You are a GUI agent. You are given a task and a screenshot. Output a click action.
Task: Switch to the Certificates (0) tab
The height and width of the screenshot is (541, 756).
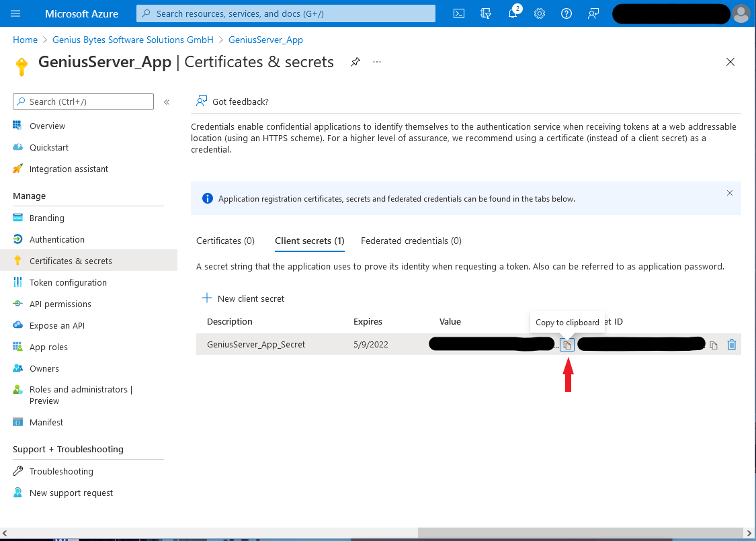click(225, 241)
